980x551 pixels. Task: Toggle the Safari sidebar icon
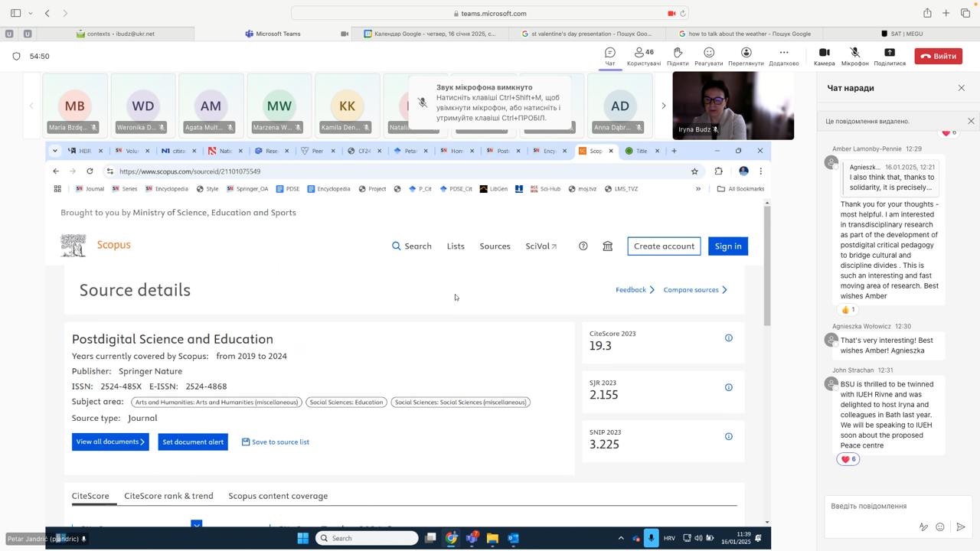click(x=15, y=13)
